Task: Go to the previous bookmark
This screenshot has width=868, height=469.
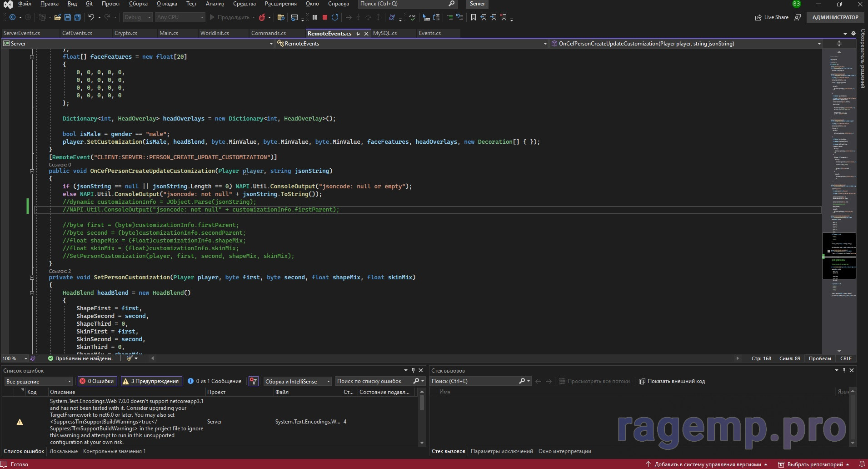Action: click(484, 17)
